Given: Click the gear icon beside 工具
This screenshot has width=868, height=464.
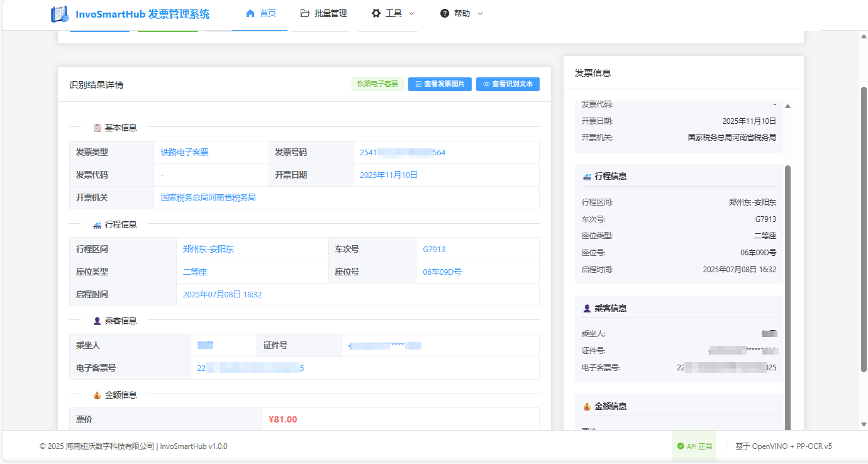Looking at the screenshot, I should click(376, 12).
